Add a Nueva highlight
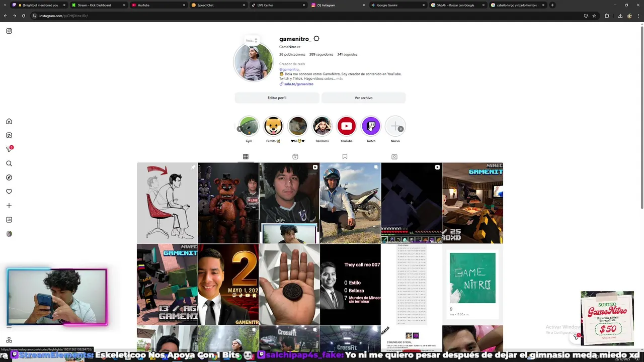Viewport: 644px width, 362px height. (x=395, y=126)
